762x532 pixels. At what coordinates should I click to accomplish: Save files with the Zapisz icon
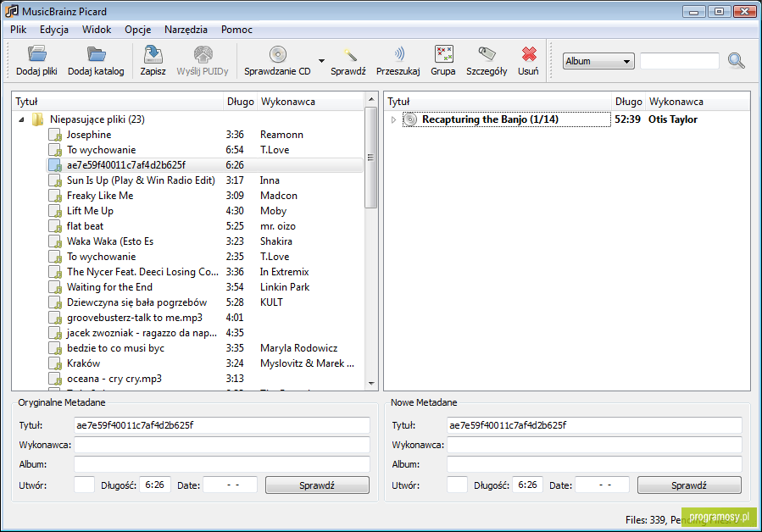153,54
